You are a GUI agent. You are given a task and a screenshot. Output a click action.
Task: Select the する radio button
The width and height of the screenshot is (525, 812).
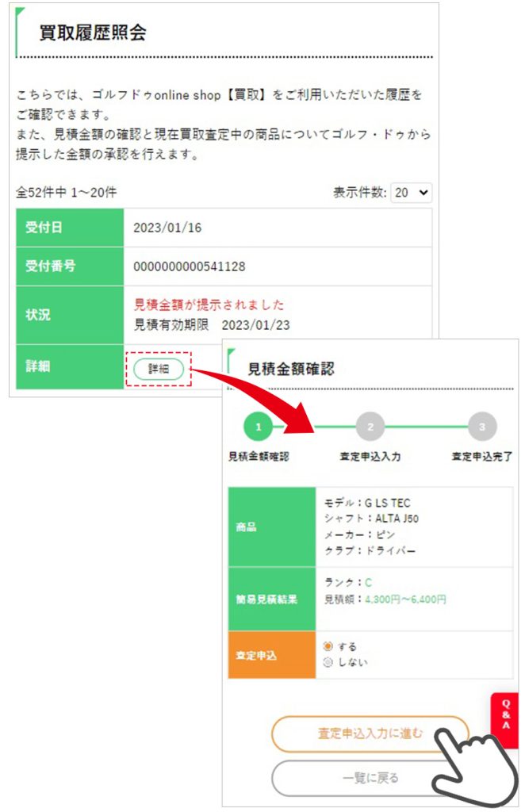click(x=328, y=647)
